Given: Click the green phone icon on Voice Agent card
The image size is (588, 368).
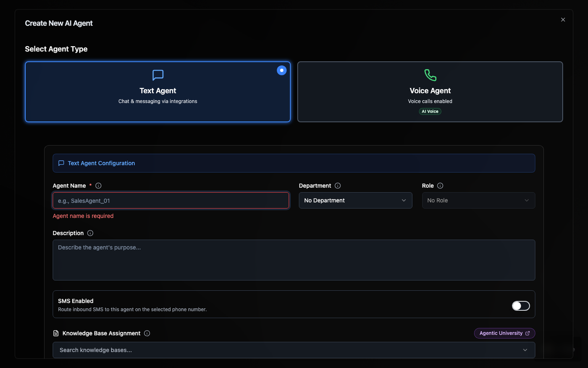Looking at the screenshot, I should tap(430, 75).
